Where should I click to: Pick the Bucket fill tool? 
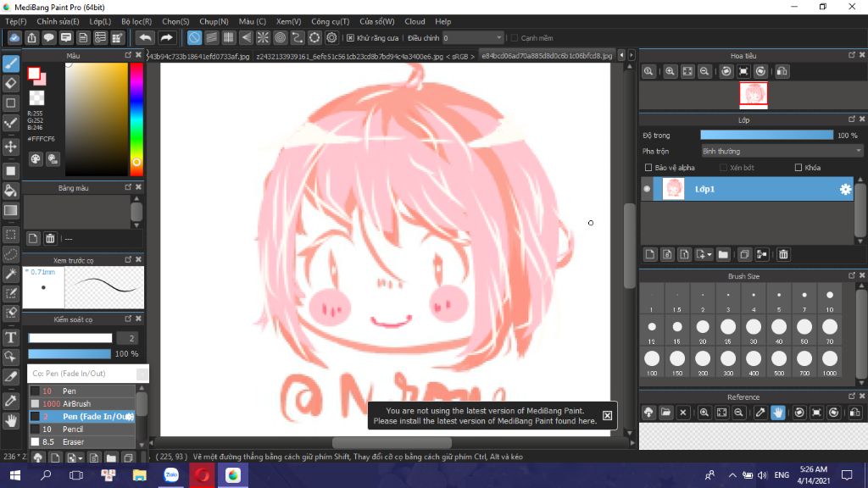click(x=10, y=191)
